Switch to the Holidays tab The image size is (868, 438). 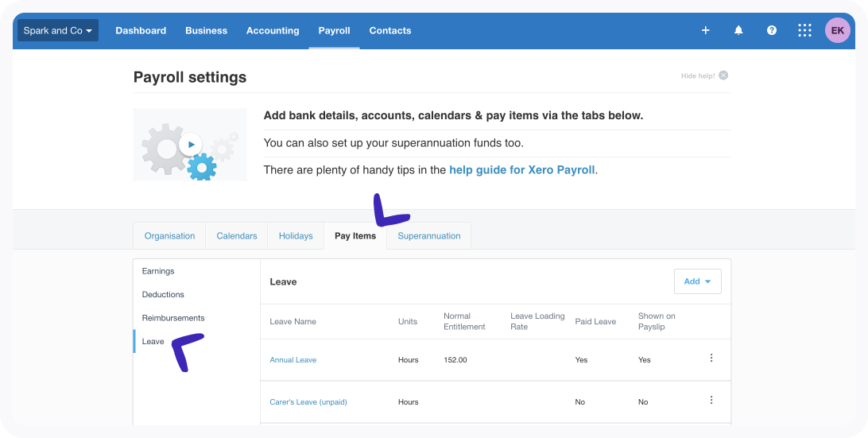click(x=296, y=236)
